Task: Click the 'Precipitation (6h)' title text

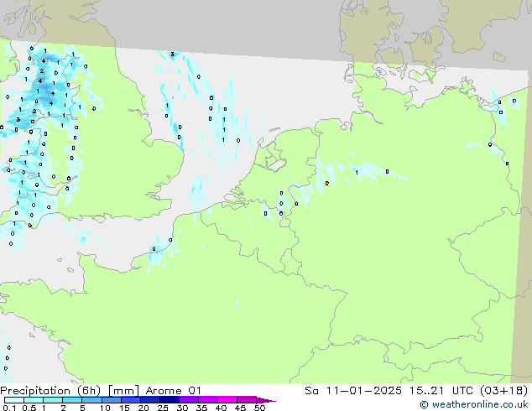Action: click(x=50, y=391)
